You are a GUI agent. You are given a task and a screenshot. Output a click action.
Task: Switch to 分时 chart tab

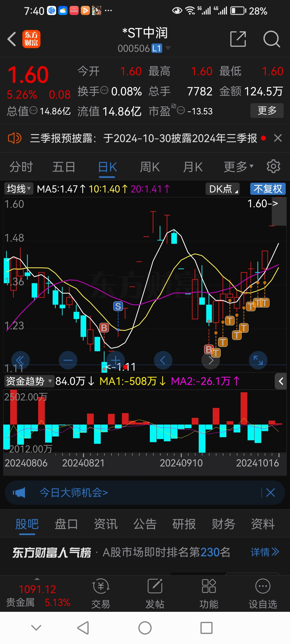click(21, 167)
